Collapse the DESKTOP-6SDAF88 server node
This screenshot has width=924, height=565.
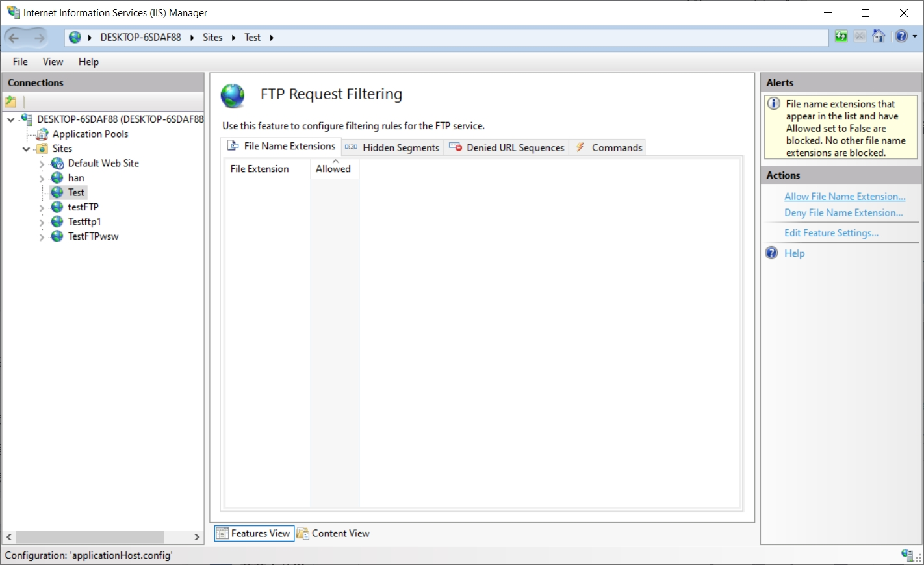[x=11, y=119]
